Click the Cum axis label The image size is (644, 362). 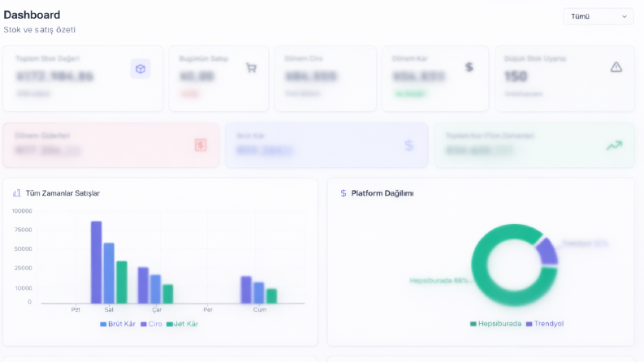click(x=260, y=309)
